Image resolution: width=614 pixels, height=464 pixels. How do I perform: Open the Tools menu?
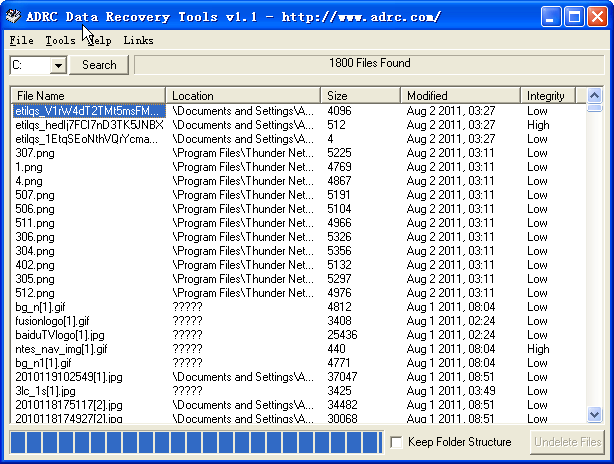coord(60,41)
